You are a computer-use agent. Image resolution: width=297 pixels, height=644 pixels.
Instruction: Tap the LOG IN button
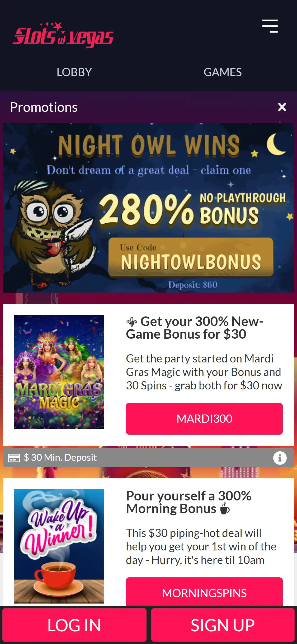(74, 625)
